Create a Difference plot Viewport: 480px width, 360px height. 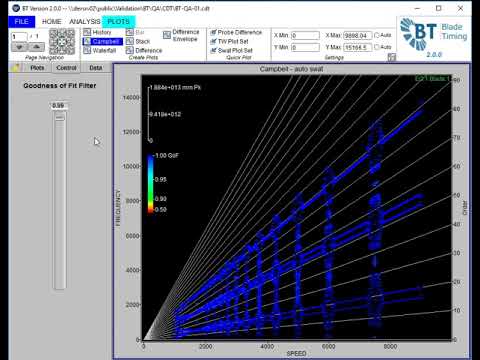pos(144,50)
